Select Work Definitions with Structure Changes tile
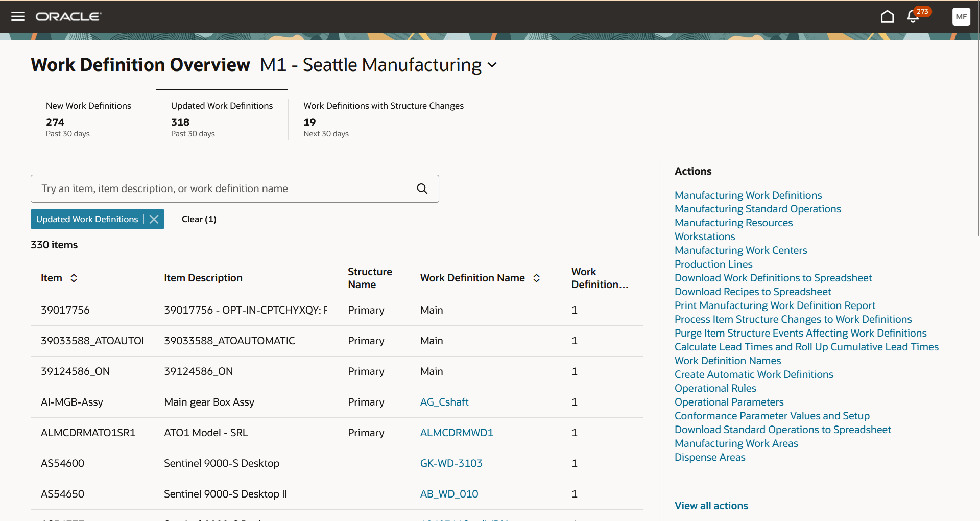 [384, 119]
